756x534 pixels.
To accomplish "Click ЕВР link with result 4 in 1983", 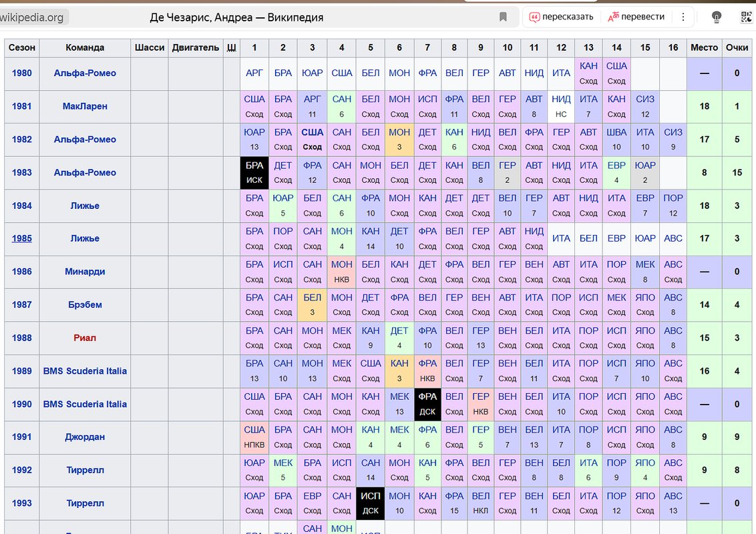I will coord(616,166).
